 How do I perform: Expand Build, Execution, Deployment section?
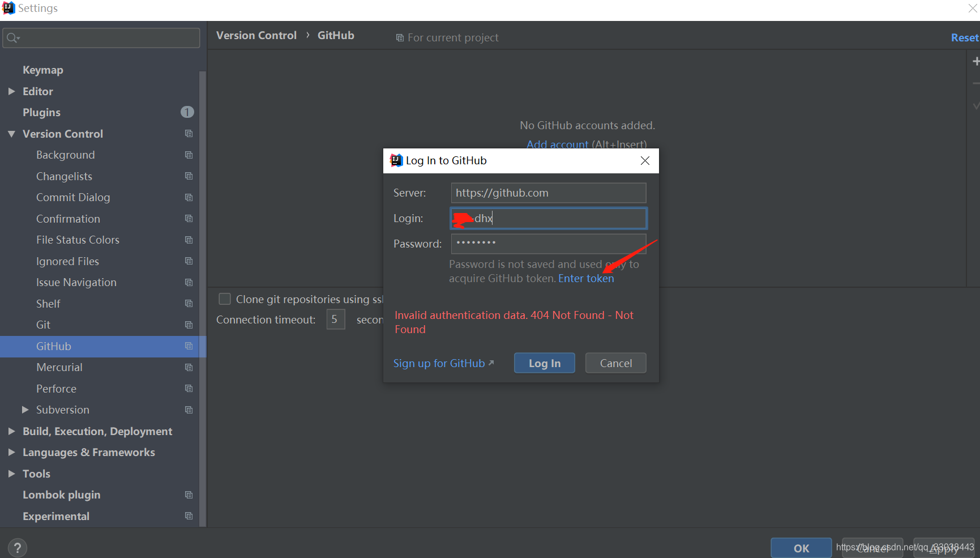(11, 431)
